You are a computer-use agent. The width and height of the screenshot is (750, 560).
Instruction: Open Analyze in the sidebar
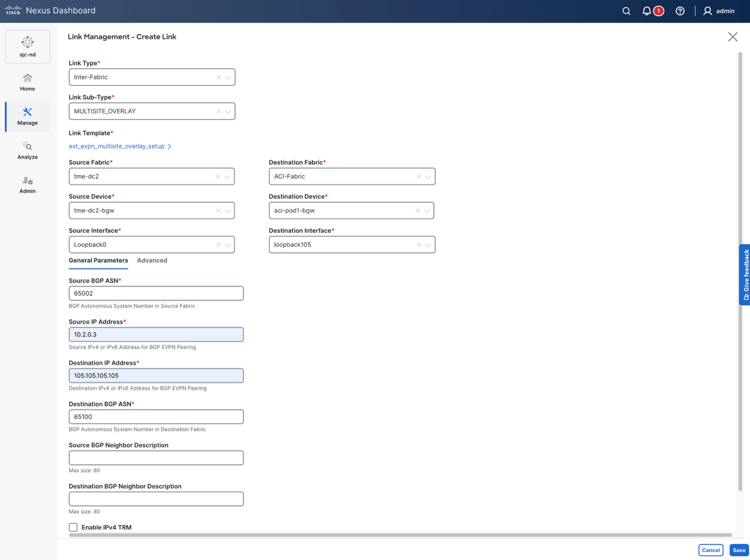[27, 150]
